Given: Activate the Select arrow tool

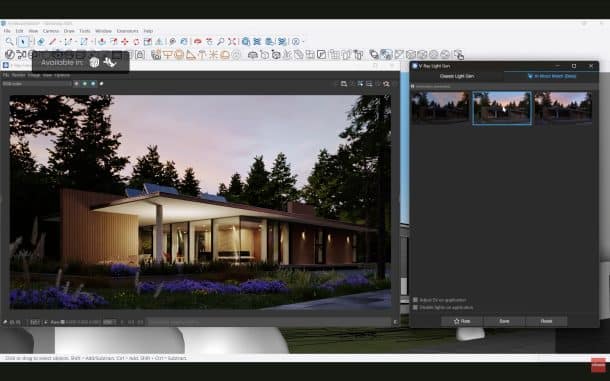Looking at the screenshot, I should coord(23,41).
